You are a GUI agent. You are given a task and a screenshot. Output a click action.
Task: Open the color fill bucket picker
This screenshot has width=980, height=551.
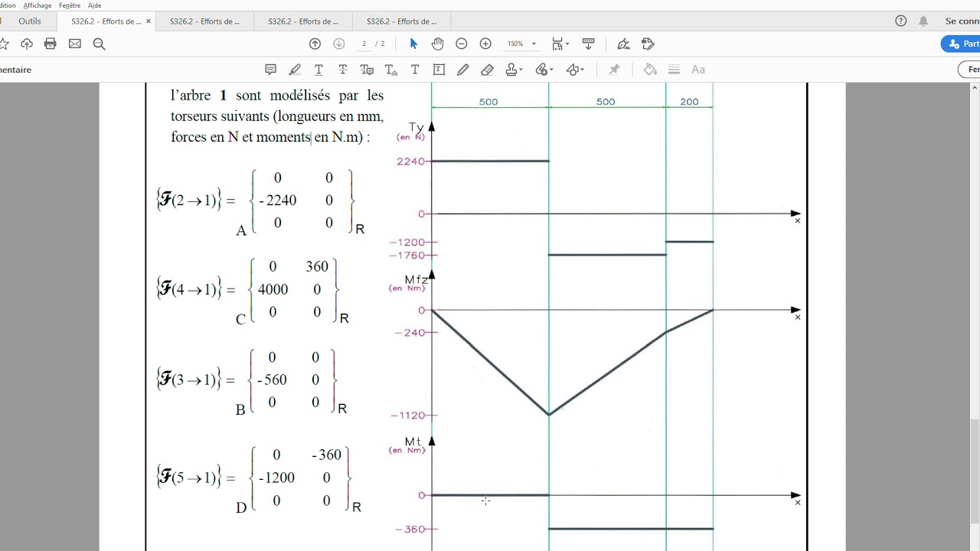coord(650,70)
